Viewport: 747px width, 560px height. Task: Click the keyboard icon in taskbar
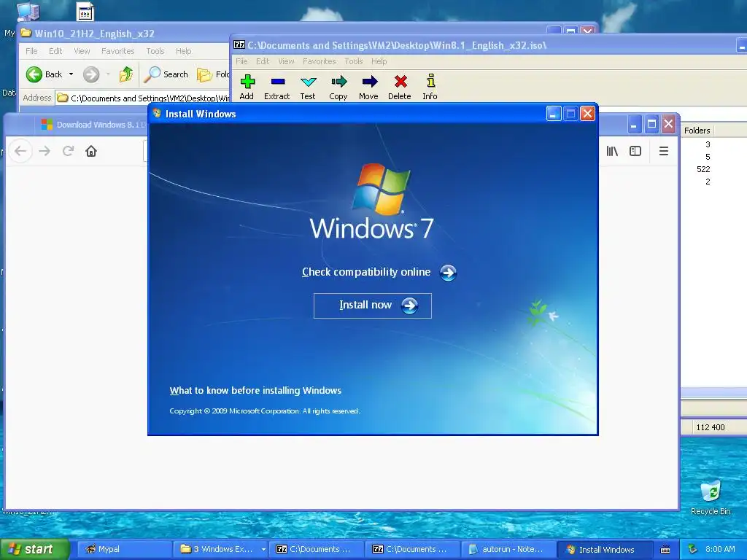coord(665,550)
